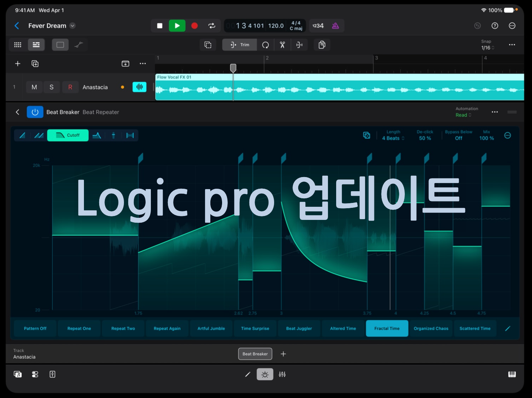Toggle the Bypass Below Off setting

(459, 135)
